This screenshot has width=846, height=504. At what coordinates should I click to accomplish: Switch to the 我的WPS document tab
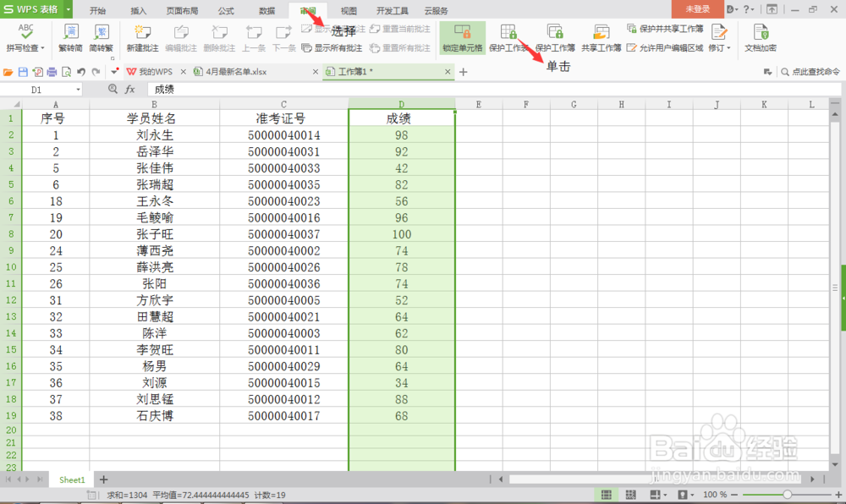156,72
